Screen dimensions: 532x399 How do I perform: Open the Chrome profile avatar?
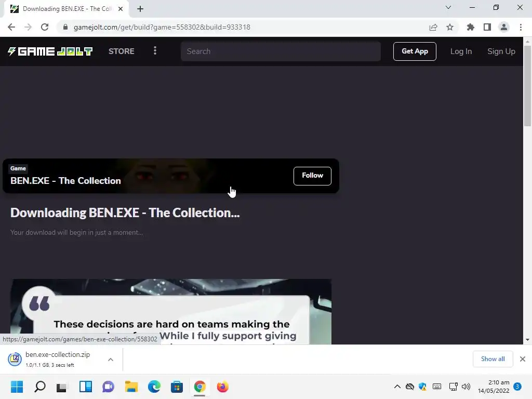point(504,27)
